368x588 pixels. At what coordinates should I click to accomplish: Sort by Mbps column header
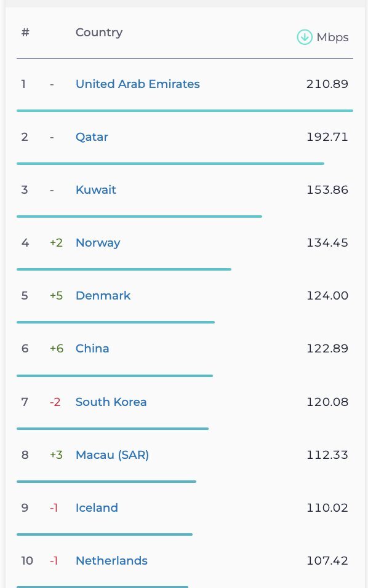(x=333, y=38)
